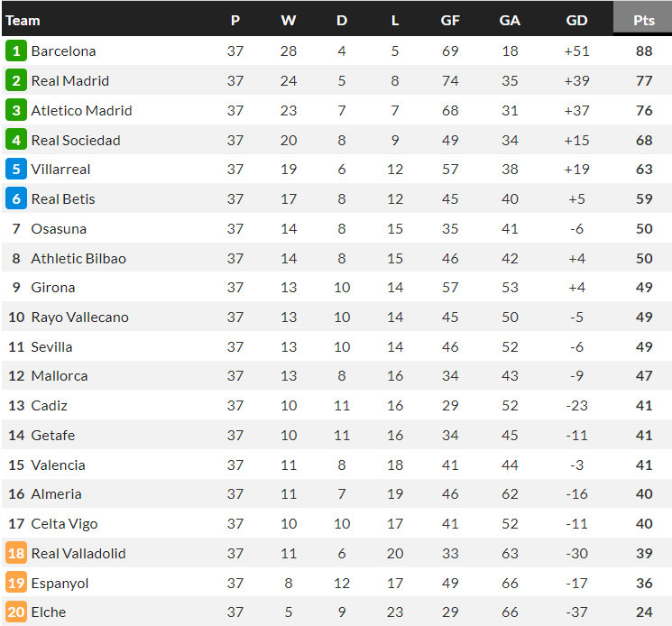Click Espanyol's orange position 19 badge

(15, 583)
